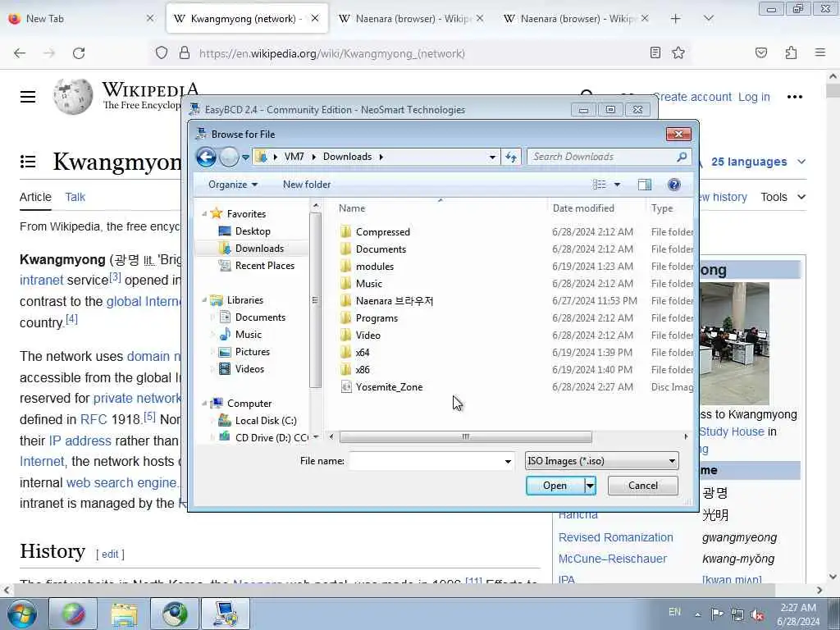Expand the File name history dropdown
This screenshot has height=630, width=840.
[x=507, y=461]
